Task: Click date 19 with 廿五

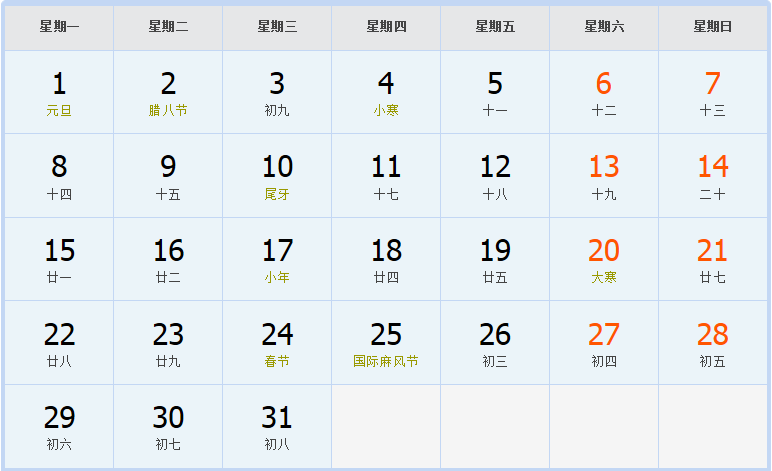Action: coord(495,259)
